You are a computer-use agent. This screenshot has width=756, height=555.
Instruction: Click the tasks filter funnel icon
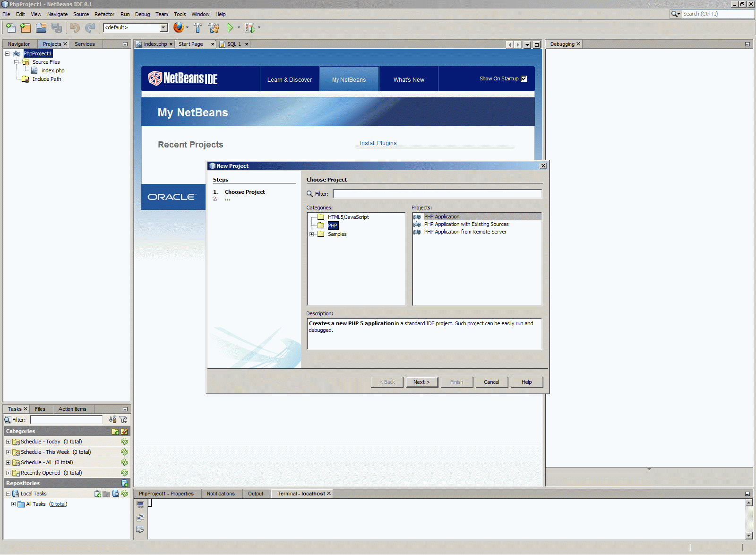point(123,419)
